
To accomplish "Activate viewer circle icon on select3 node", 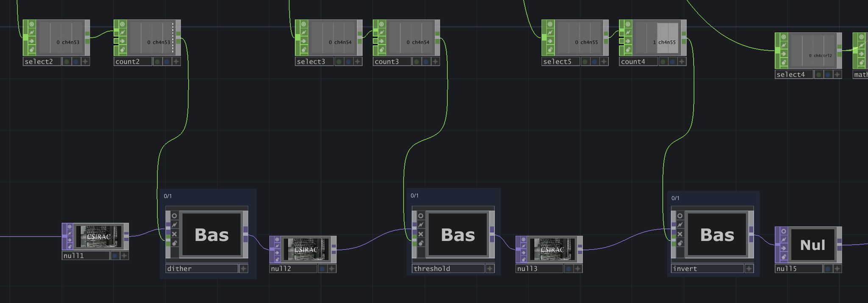I will click(304, 24).
